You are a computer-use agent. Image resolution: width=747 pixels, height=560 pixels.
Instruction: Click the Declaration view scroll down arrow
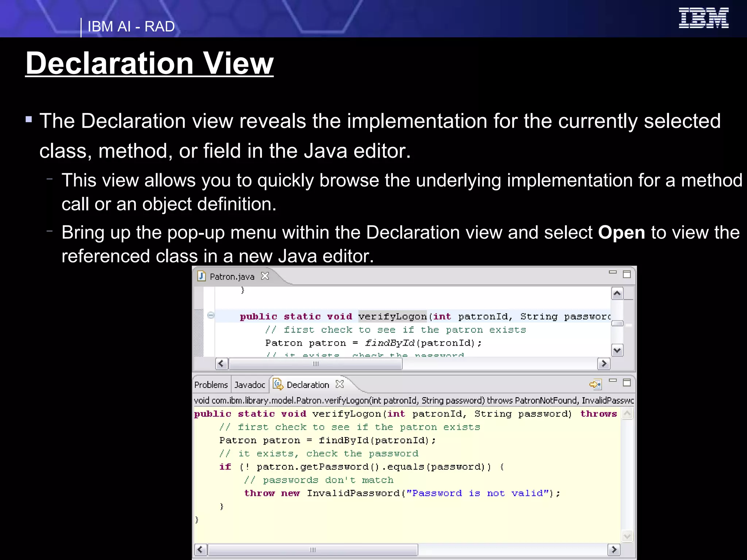pyautogui.click(x=627, y=536)
